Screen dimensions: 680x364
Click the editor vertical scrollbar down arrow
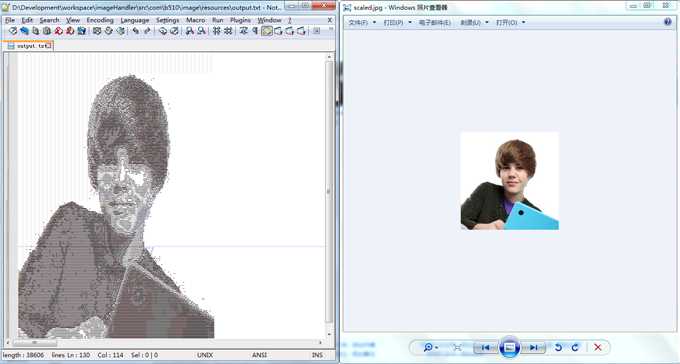tap(329, 334)
